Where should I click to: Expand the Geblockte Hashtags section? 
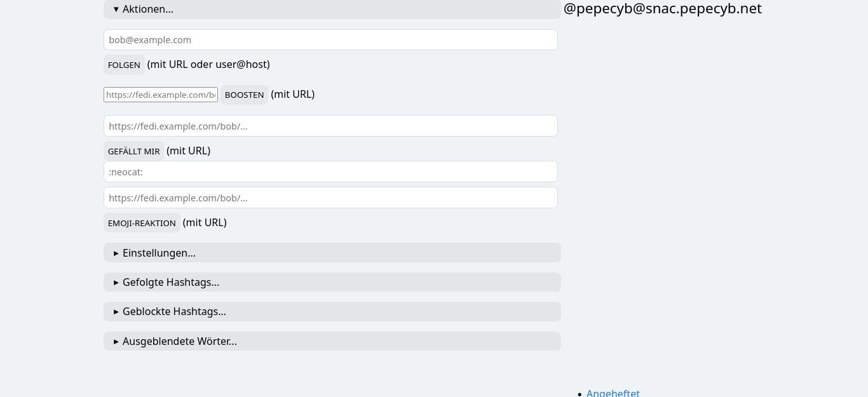(174, 312)
